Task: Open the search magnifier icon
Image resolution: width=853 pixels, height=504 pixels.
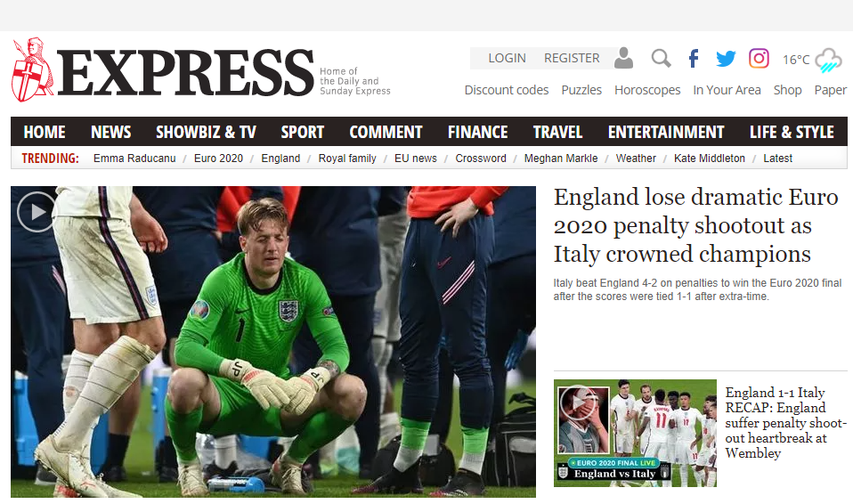Action: point(661,58)
